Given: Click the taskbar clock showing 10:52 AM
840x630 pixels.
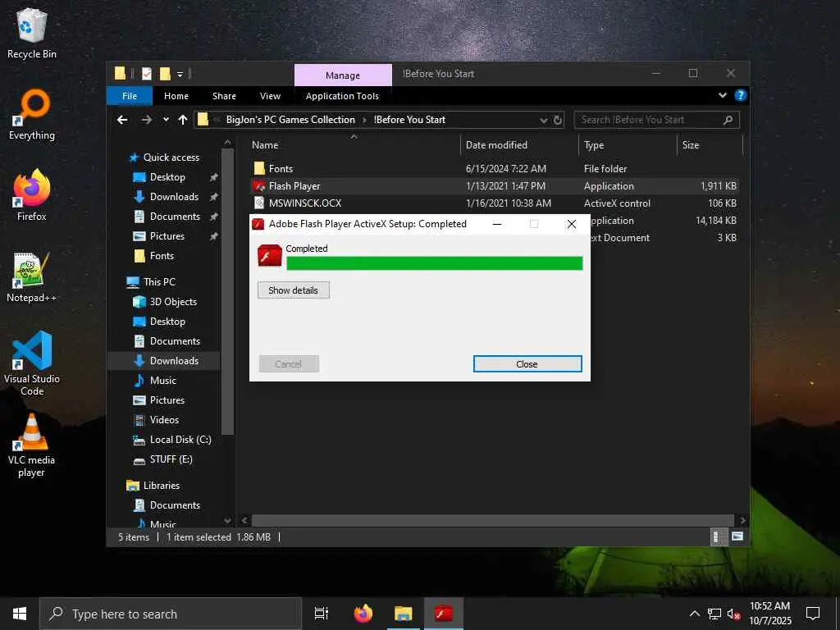Looking at the screenshot, I should point(769,614).
